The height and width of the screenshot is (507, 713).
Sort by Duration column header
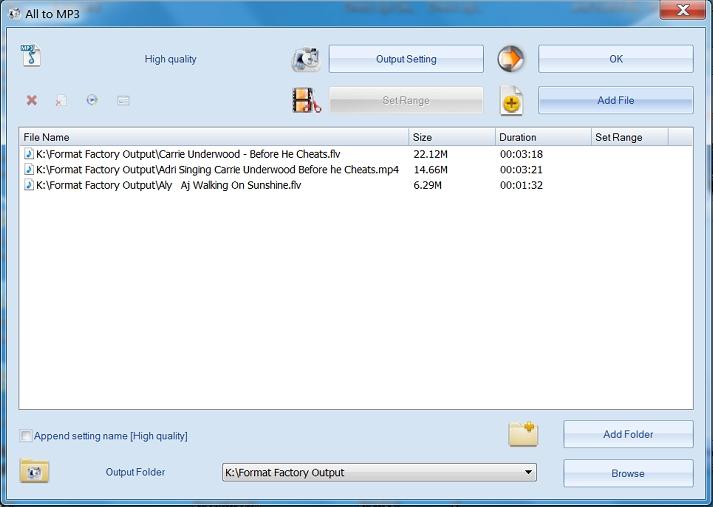pyautogui.click(x=543, y=137)
